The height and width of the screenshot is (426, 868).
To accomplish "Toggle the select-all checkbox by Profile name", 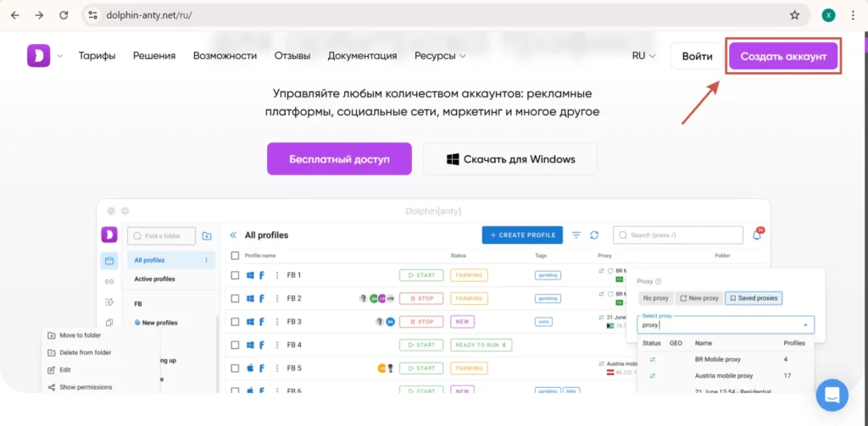I will (236, 255).
